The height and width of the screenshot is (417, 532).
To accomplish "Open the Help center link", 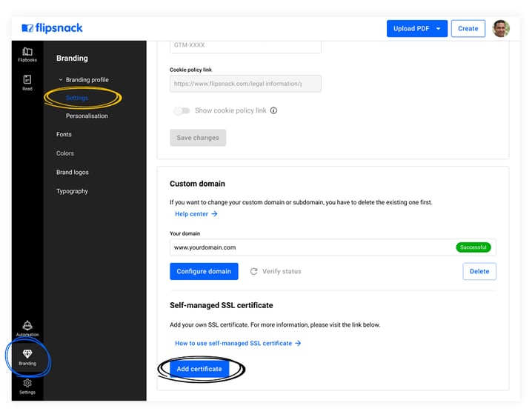I will tap(191, 214).
